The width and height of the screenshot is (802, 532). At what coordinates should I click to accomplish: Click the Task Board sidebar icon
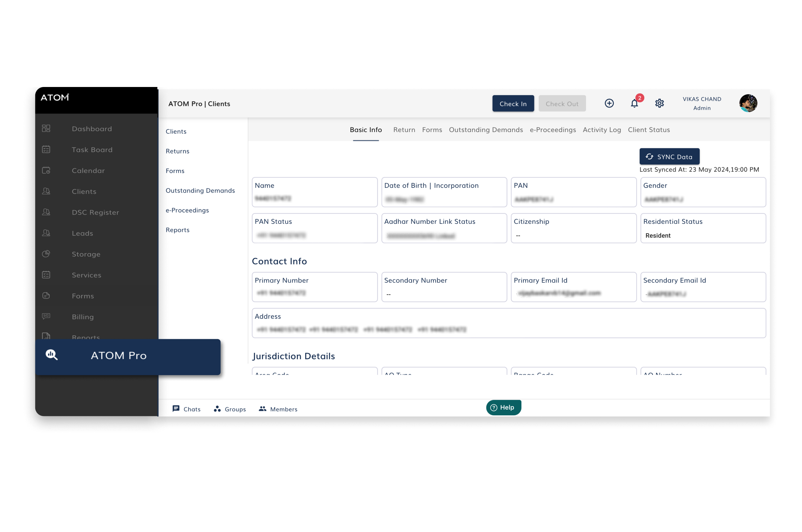tap(46, 150)
